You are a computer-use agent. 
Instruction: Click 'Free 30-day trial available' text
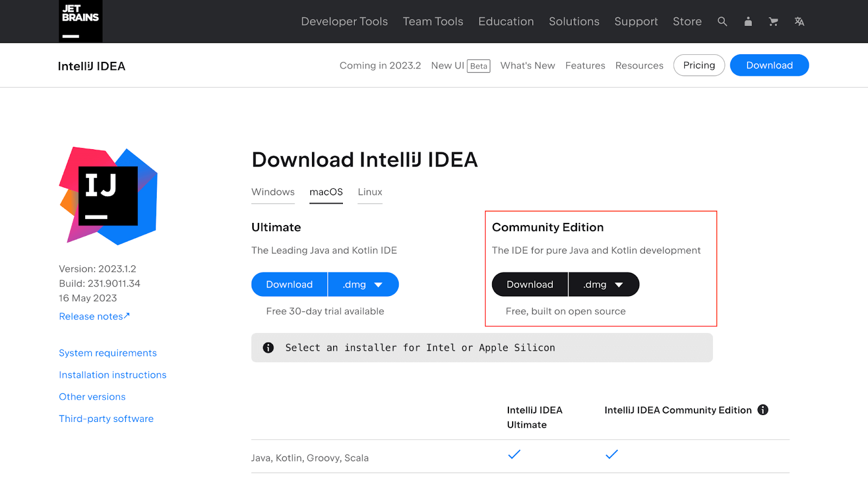pyautogui.click(x=325, y=311)
